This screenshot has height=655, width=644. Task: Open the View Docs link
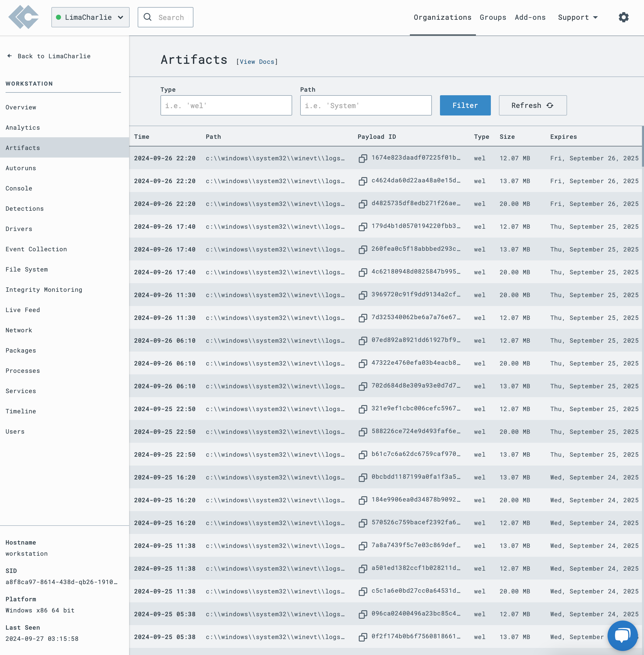pos(257,62)
